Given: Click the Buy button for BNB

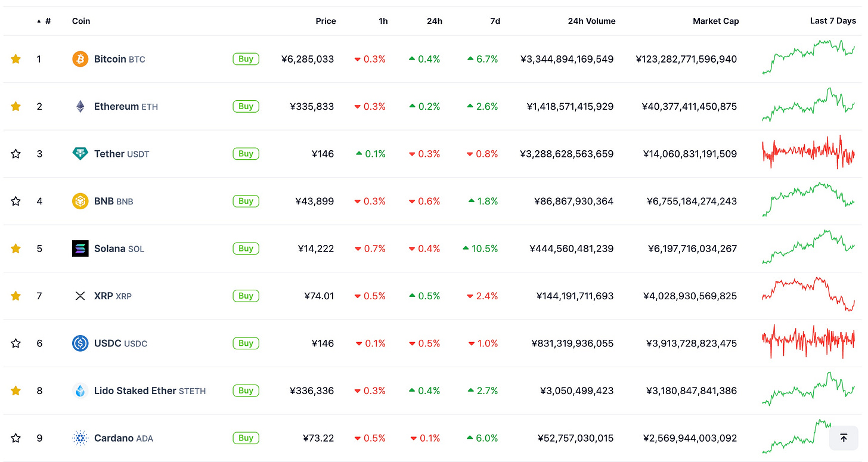Looking at the screenshot, I should (246, 201).
